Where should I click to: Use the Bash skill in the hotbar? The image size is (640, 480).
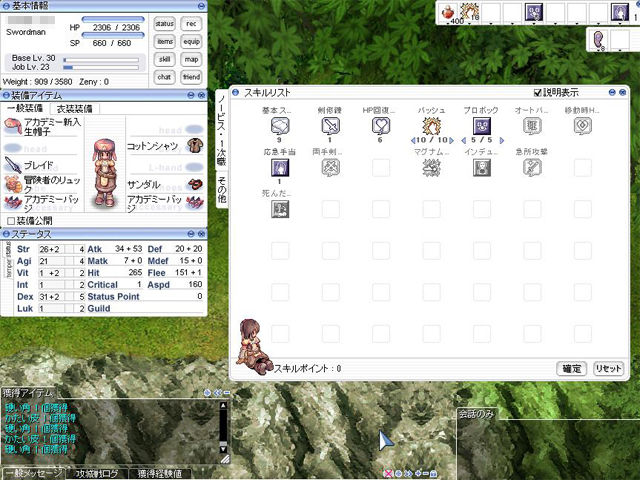tap(469, 12)
